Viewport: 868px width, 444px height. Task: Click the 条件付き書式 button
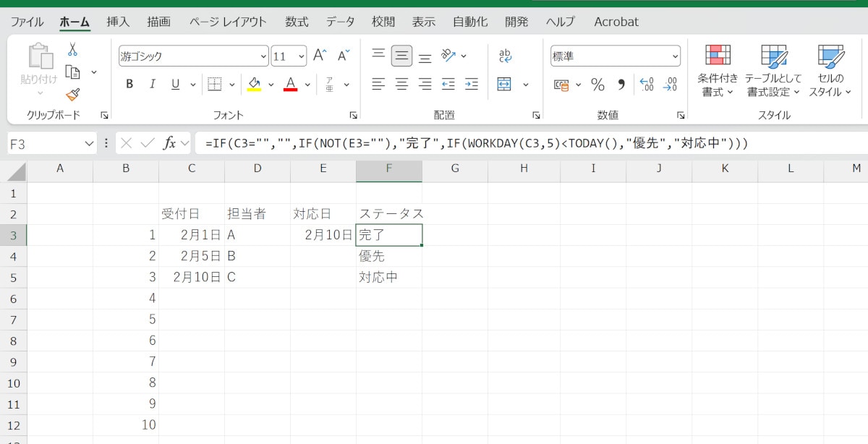(x=718, y=71)
